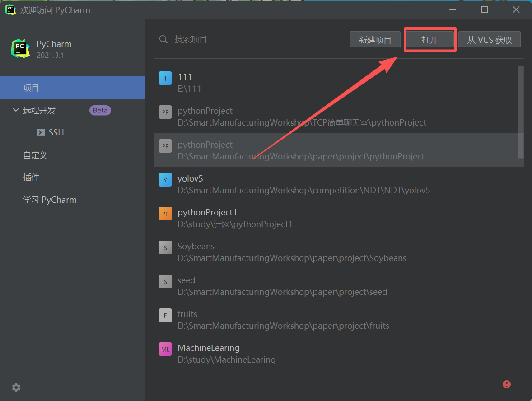Open the MachineLearing project name
This screenshot has height=401, width=532.
(x=209, y=348)
